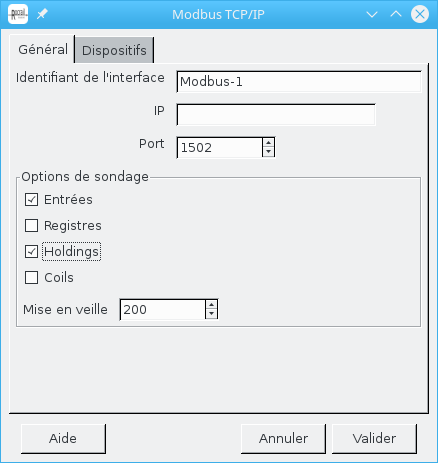This screenshot has height=463, width=438.
Task: Click the Identifiant de l'interface text field
Action: 299,82
